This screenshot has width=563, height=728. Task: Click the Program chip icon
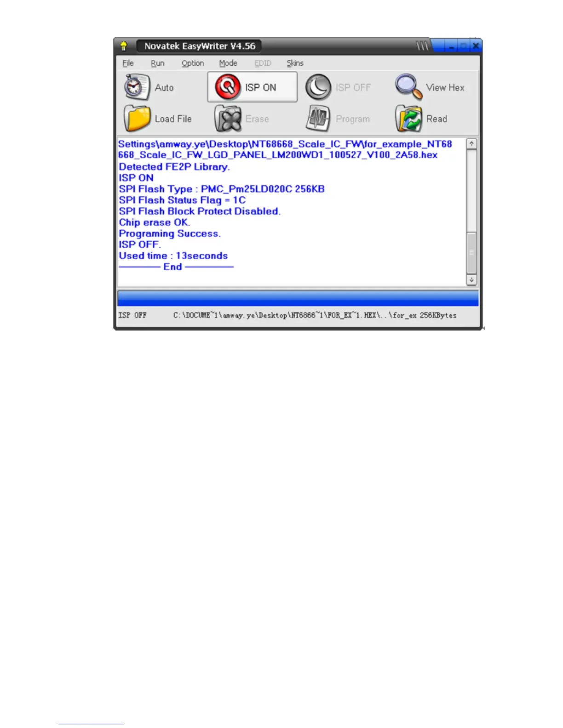pos(318,119)
